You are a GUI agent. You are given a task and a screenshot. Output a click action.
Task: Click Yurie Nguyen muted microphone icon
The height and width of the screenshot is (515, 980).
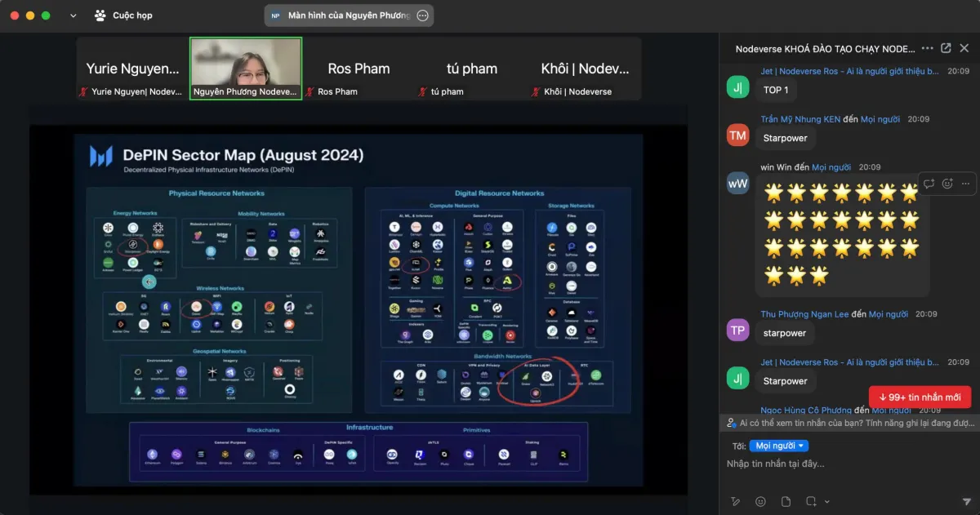[84, 92]
